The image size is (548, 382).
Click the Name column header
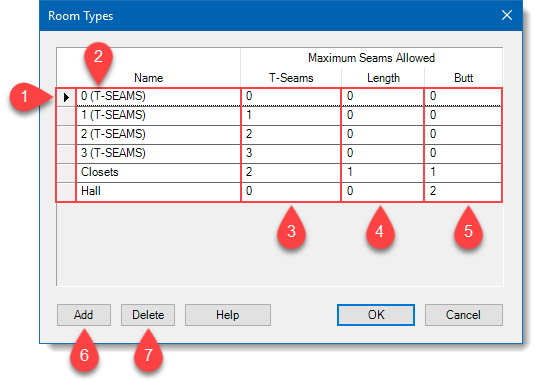[149, 78]
